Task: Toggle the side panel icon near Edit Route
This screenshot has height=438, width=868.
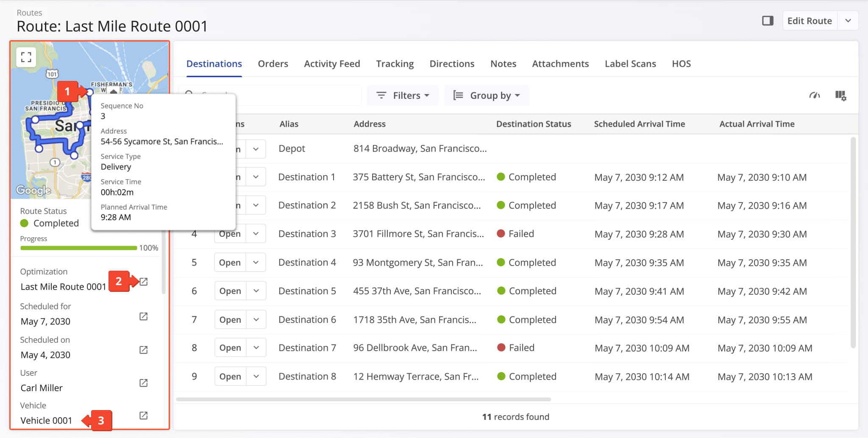Action: coord(768,21)
